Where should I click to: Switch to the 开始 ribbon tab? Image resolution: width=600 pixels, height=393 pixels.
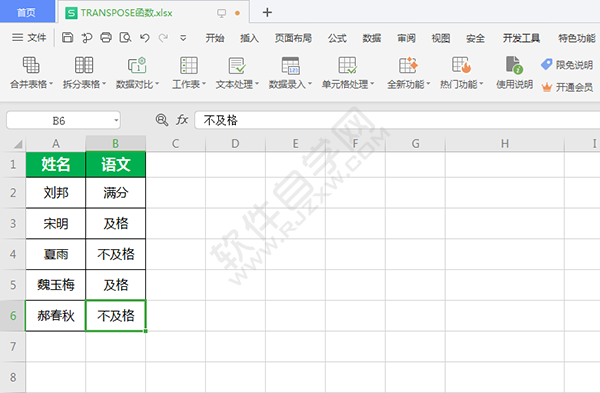[x=215, y=38]
